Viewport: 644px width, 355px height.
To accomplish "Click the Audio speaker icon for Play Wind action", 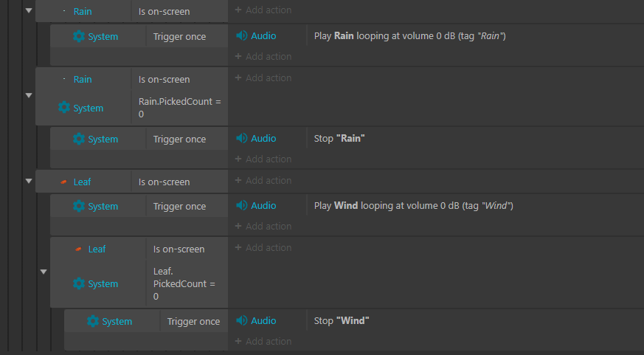I will (241, 205).
